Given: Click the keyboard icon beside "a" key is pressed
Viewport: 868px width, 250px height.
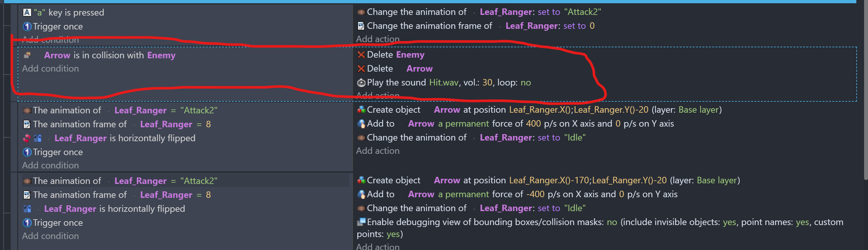Looking at the screenshot, I should click(27, 12).
